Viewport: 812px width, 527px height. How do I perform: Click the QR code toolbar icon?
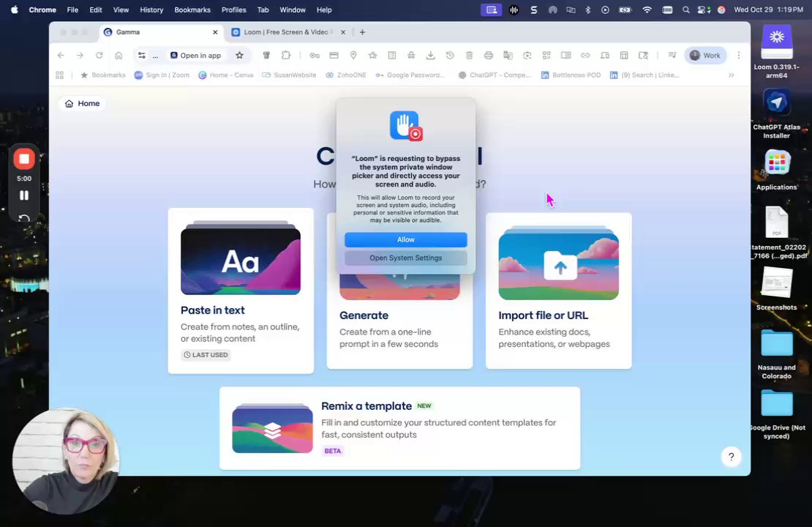[x=546, y=56]
